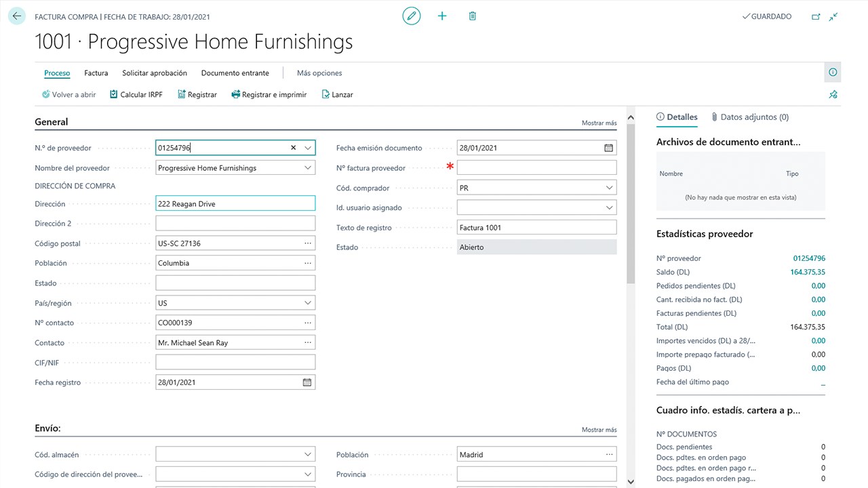The image size is (868, 488).
Task: Expand Id. usuario asignado dropdown
Action: point(609,207)
